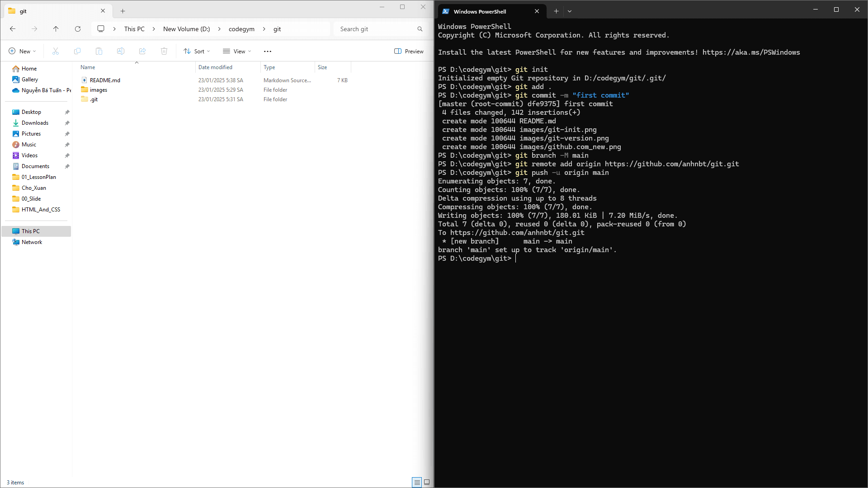Open the terminal profile dropdown chevron

click(x=570, y=11)
